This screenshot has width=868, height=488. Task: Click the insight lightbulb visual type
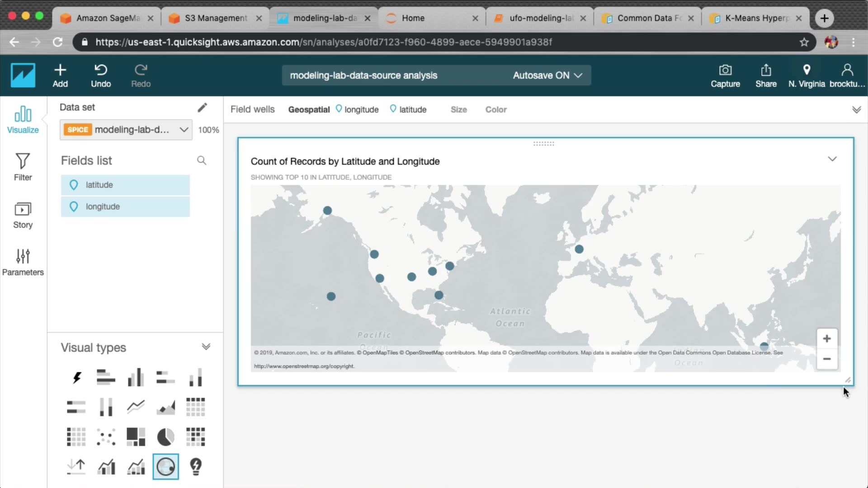pyautogui.click(x=195, y=466)
